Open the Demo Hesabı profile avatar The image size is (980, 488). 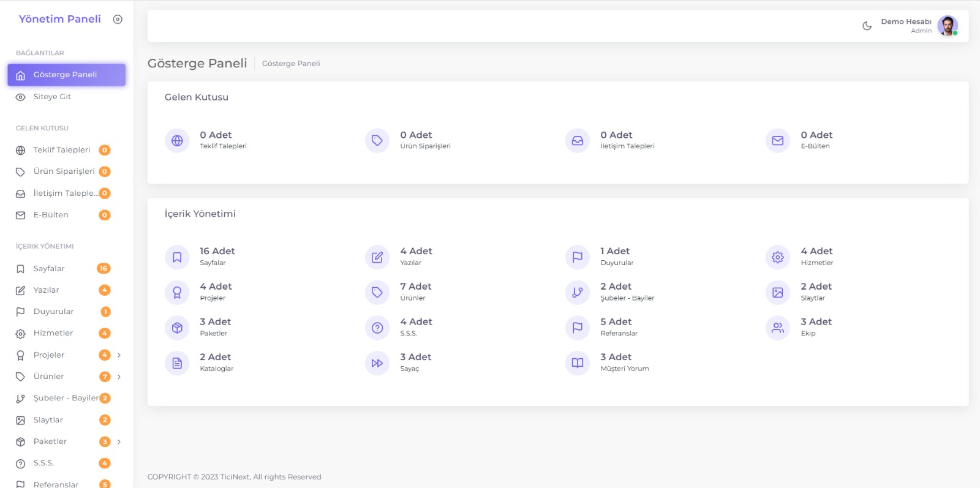[x=947, y=26]
